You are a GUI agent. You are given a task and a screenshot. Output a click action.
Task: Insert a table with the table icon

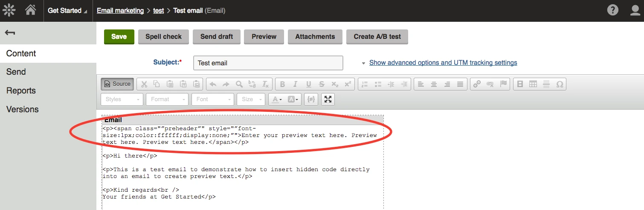point(533,84)
